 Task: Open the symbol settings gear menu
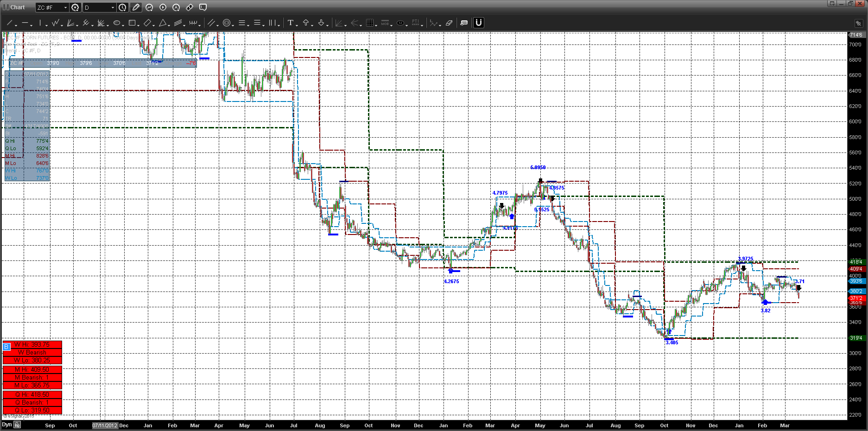[x=75, y=7]
